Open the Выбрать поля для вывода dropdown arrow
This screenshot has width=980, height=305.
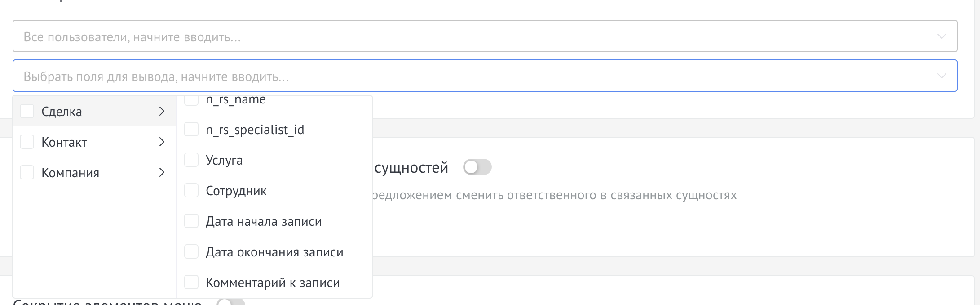coord(941,75)
